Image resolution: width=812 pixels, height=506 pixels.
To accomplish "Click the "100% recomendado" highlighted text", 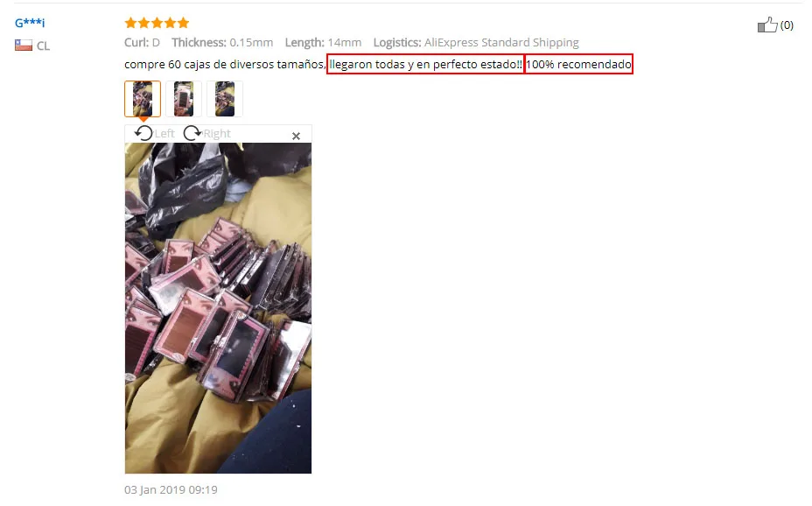I will tap(578, 64).
